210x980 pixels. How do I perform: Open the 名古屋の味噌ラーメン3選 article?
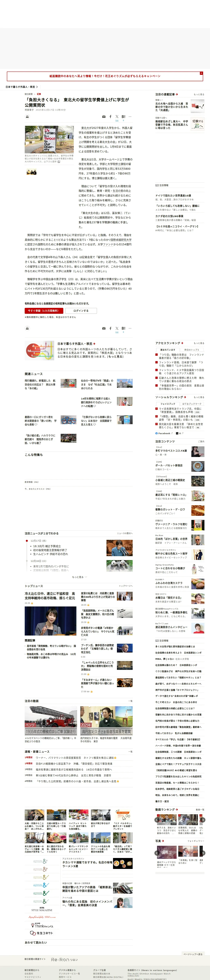87,864
